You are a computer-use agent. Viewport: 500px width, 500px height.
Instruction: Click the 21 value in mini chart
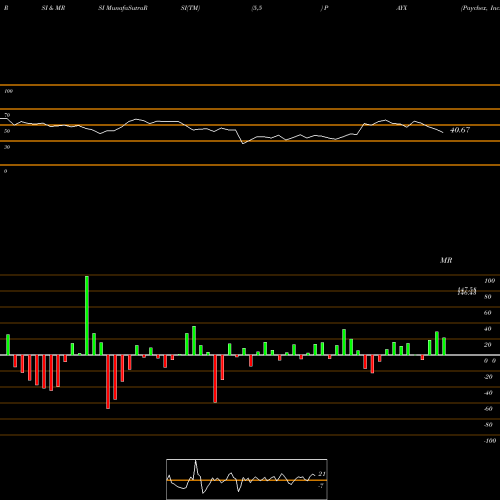pyautogui.click(x=322, y=474)
